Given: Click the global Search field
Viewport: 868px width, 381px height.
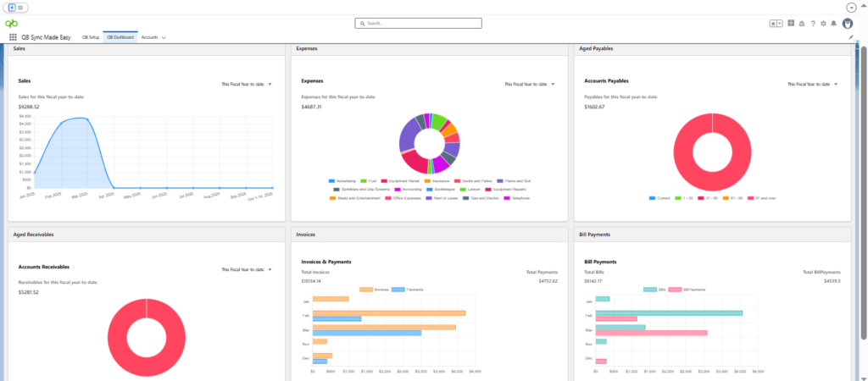Looking at the screenshot, I should (x=418, y=24).
